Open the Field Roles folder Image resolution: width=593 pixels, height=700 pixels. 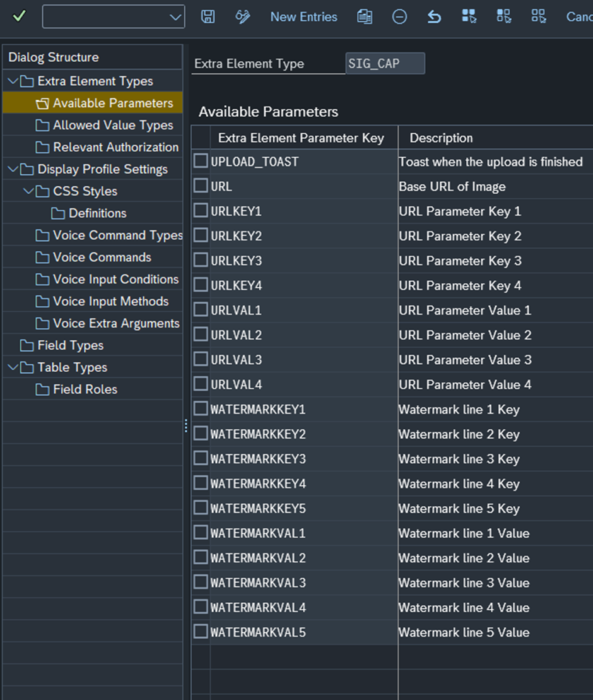pyautogui.click(x=85, y=389)
